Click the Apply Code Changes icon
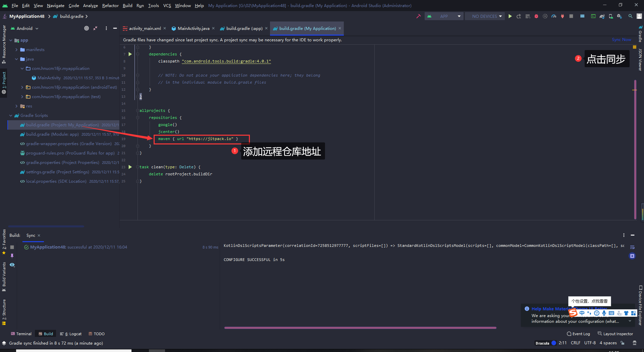 [x=528, y=16]
